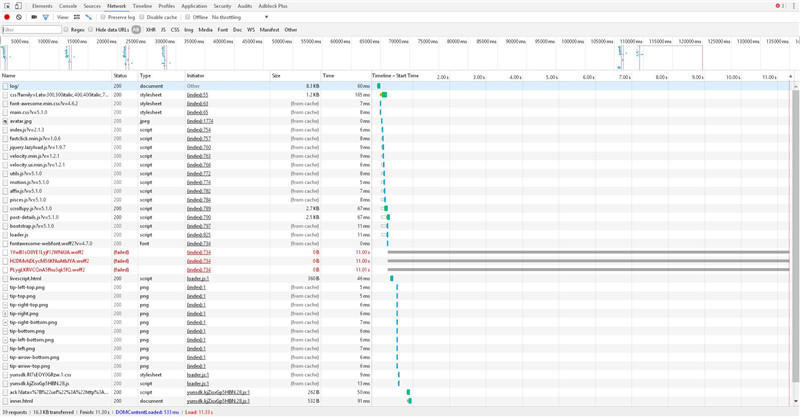Clear the network log with the clear icon
Image resolution: width=800 pixels, height=417 pixels.
19,17
